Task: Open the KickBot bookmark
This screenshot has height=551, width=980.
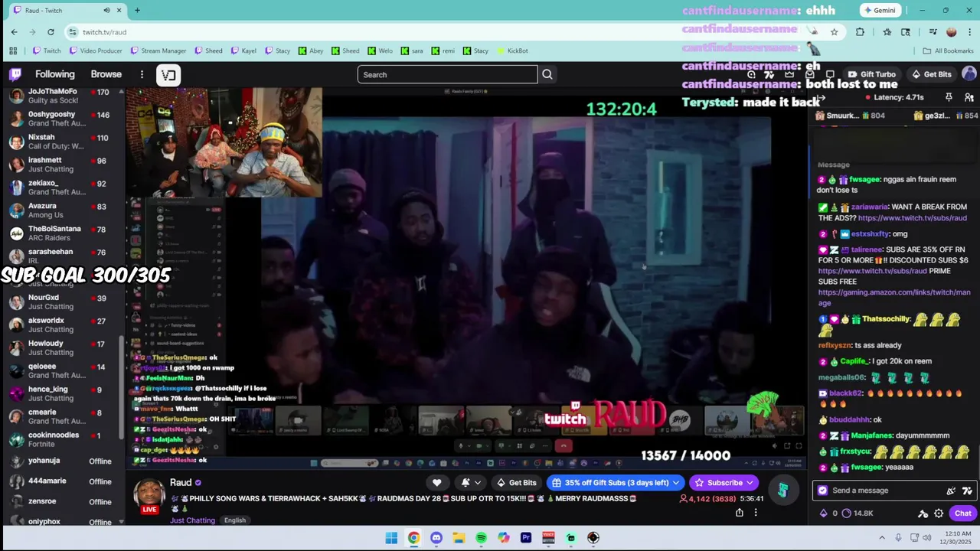Action: coord(512,51)
